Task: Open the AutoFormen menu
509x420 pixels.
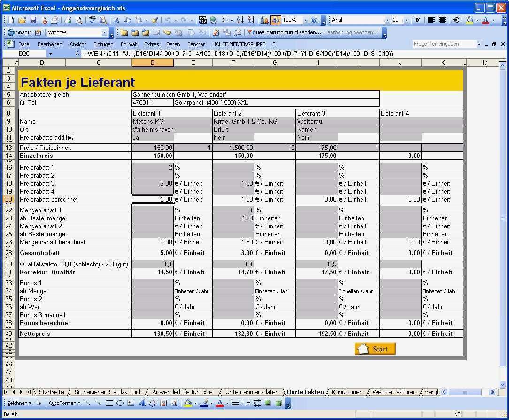Action: point(64,403)
